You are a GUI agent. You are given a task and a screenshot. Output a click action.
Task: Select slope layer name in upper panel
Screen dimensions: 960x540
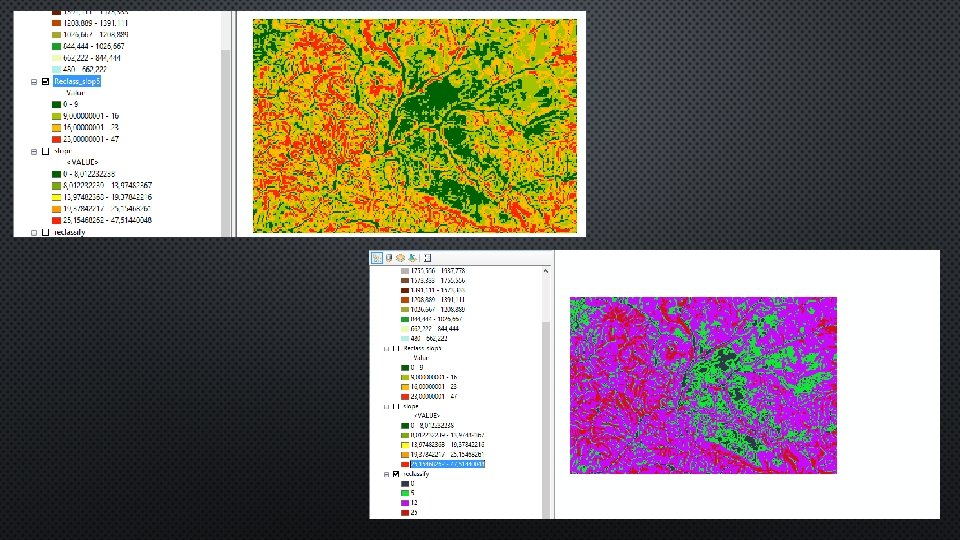click(x=62, y=151)
